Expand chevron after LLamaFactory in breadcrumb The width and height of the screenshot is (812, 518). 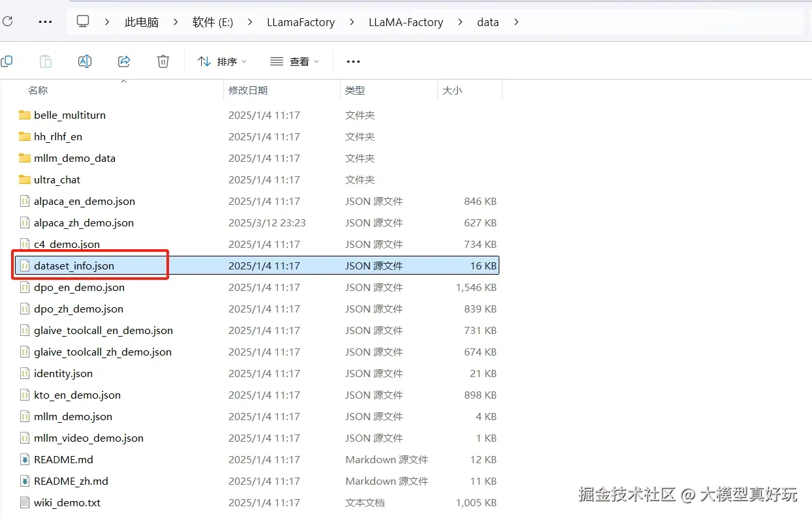click(352, 22)
